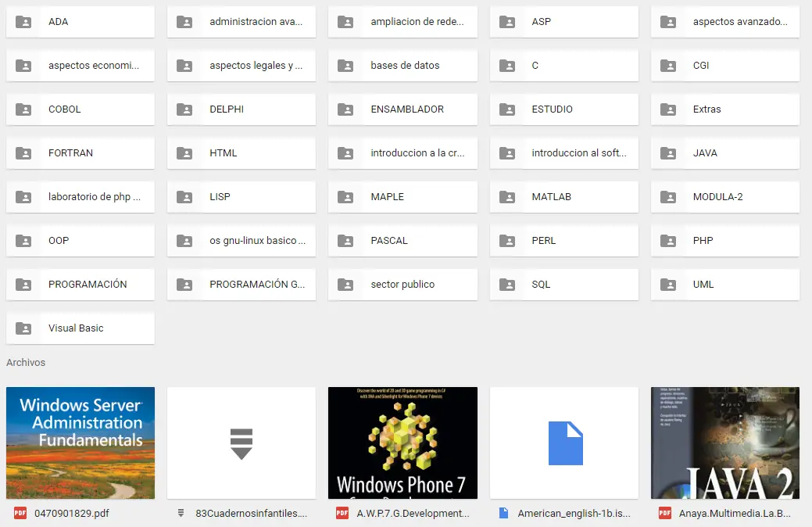Click PDF icon beside Anaya.Multimedia.La.B
Image resolution: width=812 pixels, height=527 pixels.
pos(665,513)
